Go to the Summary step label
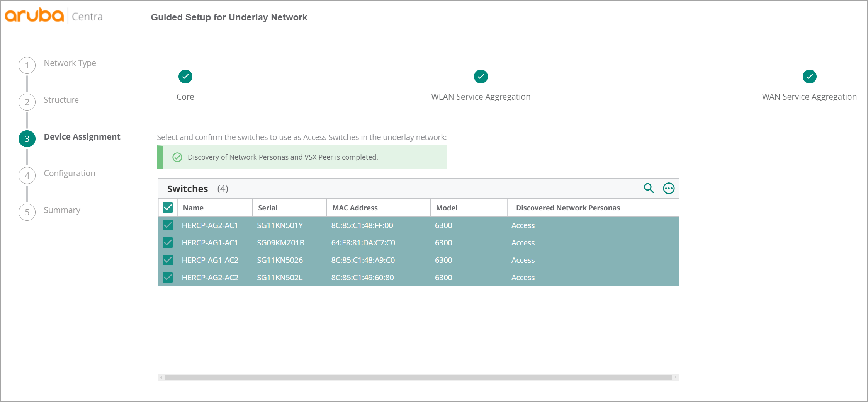868x402 pixels. 62,210
